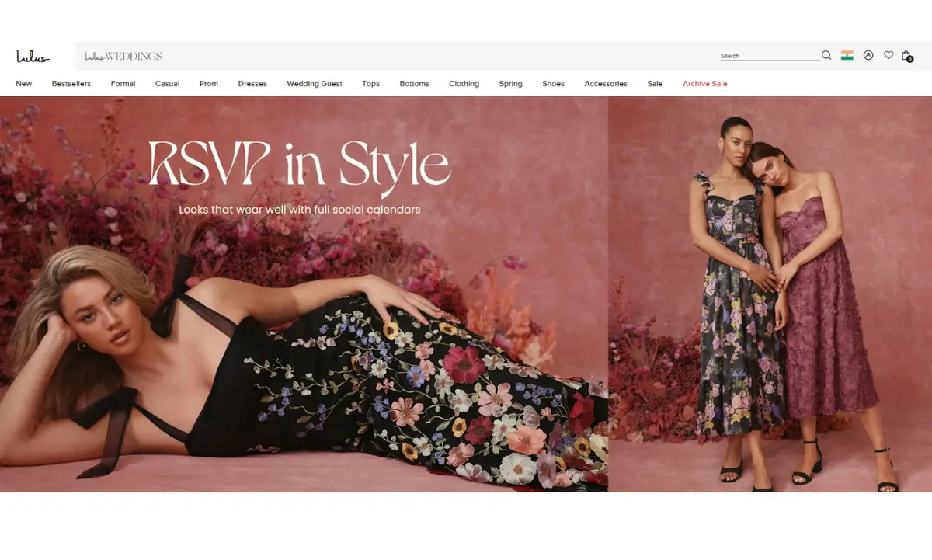This screenshot has width=932, height=560.
Task: Click 'Looks that wear well with full social calendars'
Action: click(299, 210)
